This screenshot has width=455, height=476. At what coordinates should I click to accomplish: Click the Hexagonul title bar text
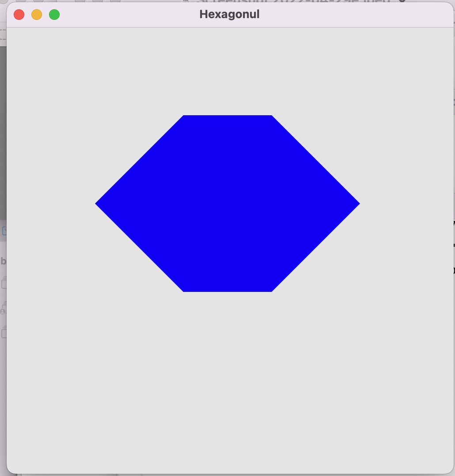tap(229, 15)
